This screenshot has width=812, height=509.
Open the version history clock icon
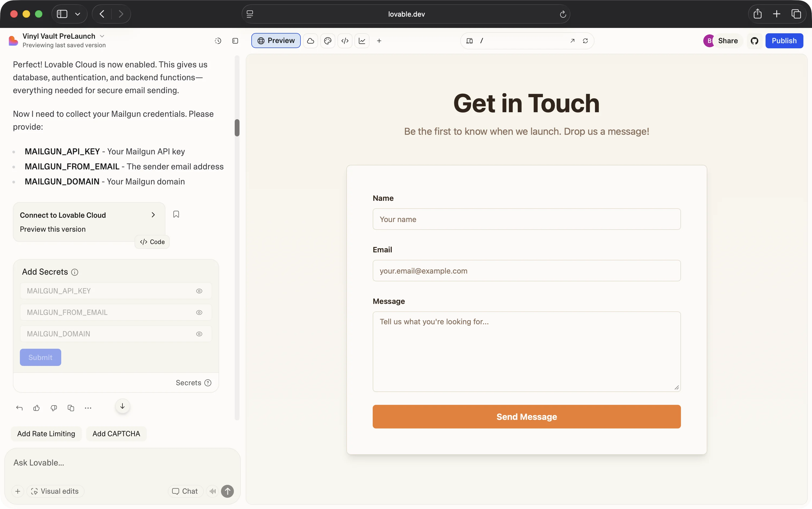point(218,41)
